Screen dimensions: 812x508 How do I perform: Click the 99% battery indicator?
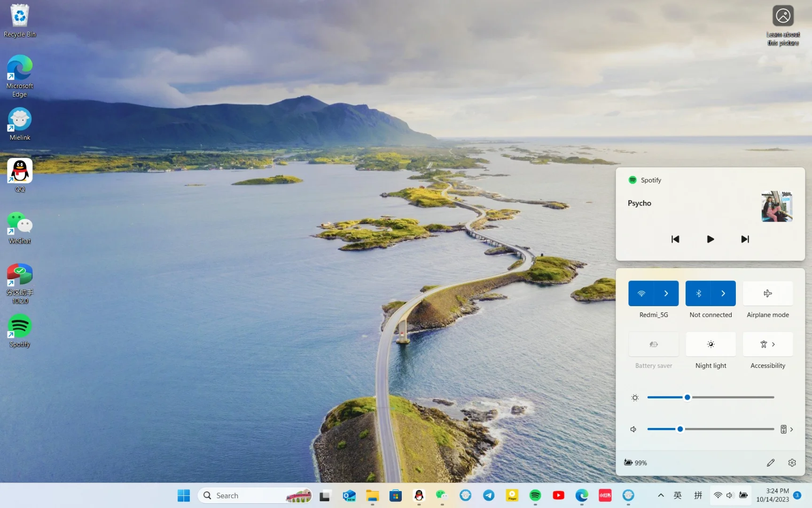point(635,463)
